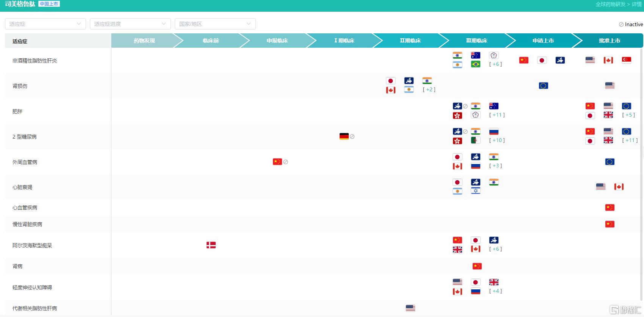Open the 适应症进度 filter dropdown
The height and width of the screenshot is (317, 644).
130,24
